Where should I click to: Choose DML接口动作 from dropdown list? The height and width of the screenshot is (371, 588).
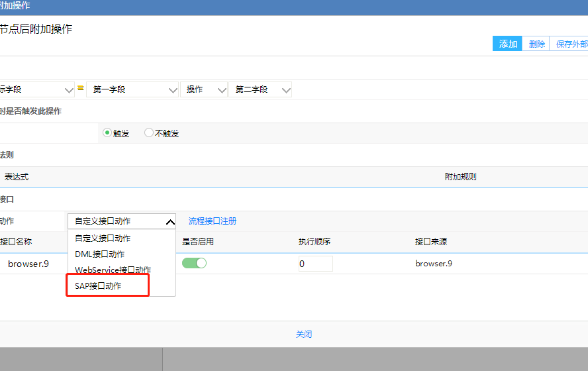[99, 254]
